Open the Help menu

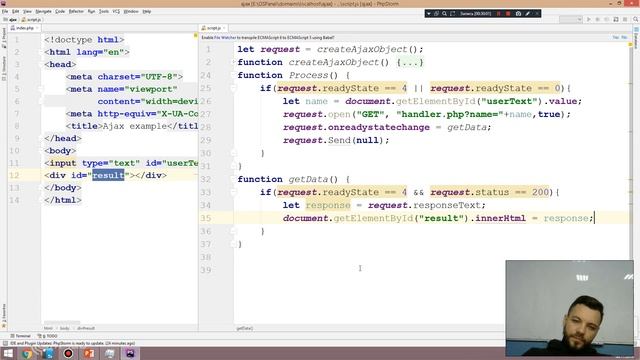tap(147, 11)
